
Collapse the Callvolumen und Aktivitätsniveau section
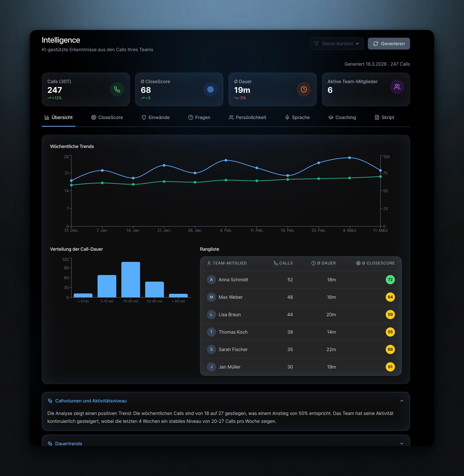(x=402, y=401)
